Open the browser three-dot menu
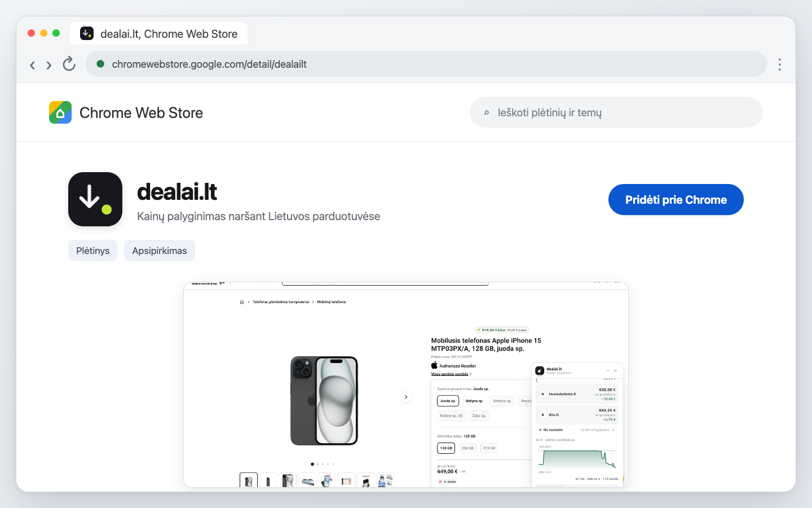This screenshot has width=812, height=508. (x=780, y=64)
